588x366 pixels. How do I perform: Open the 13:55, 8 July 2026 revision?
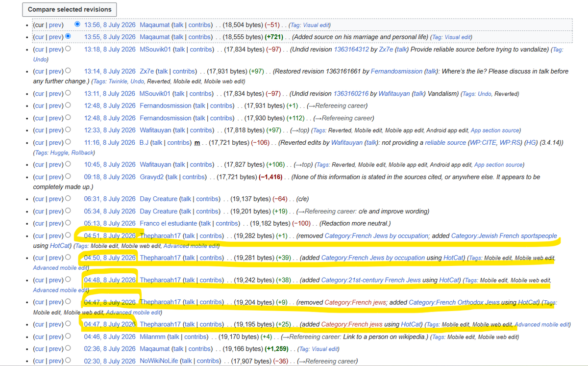coord(110,37)
